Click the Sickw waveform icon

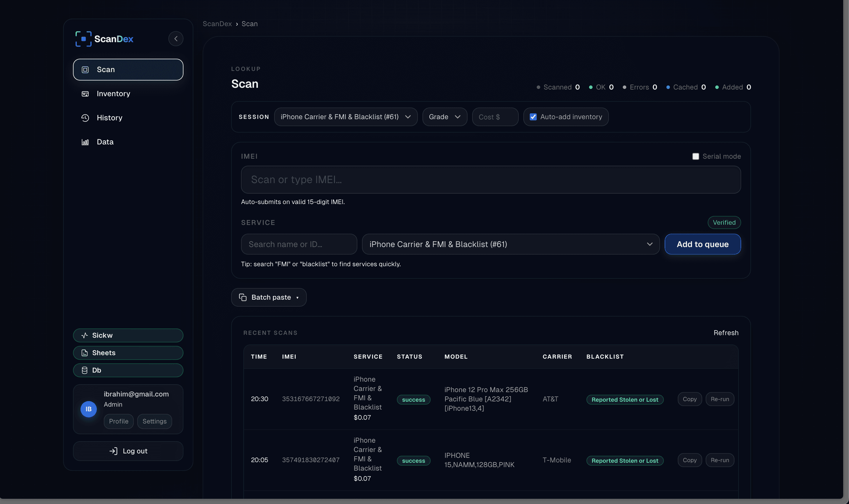coord(85,335)
